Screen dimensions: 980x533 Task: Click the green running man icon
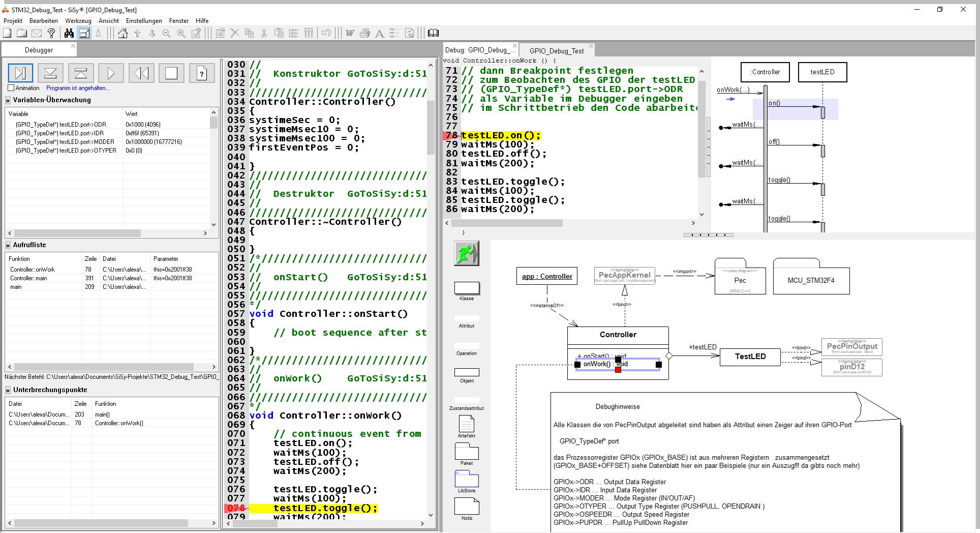click(x=467, y=253)
